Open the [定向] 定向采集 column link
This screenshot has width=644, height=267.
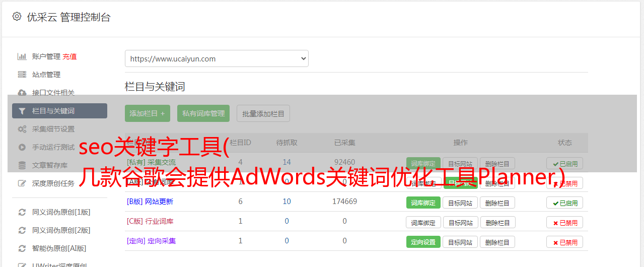pos(152,241)
